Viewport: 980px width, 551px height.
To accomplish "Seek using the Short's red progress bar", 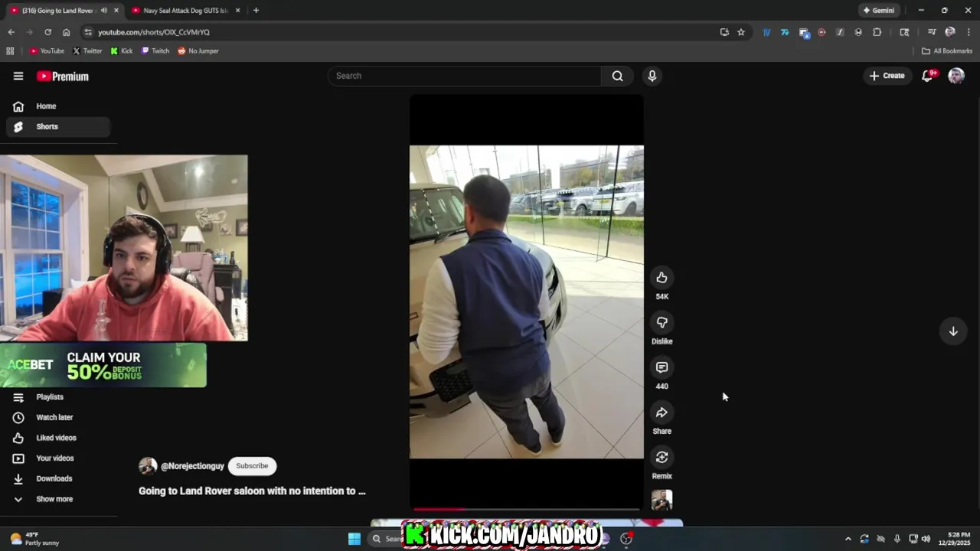I will (527, 508).
